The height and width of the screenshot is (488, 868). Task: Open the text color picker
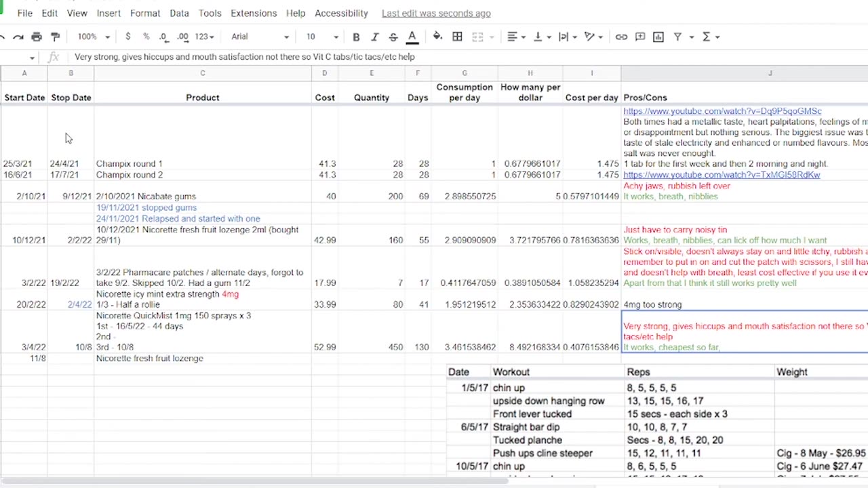(x=412, y=37)
